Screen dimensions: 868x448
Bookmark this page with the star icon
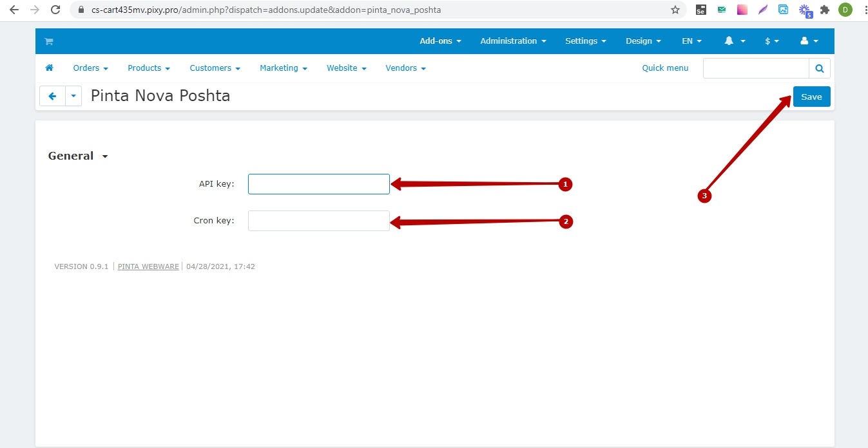[x=675, y=10]
